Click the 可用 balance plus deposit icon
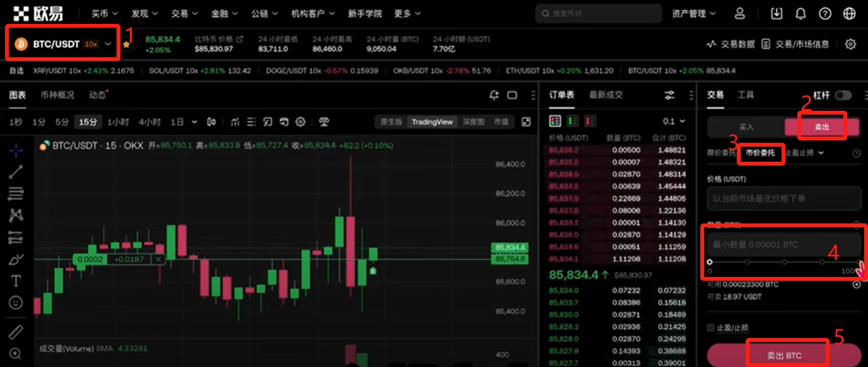The image size is (868, 367). coord(857,285)
